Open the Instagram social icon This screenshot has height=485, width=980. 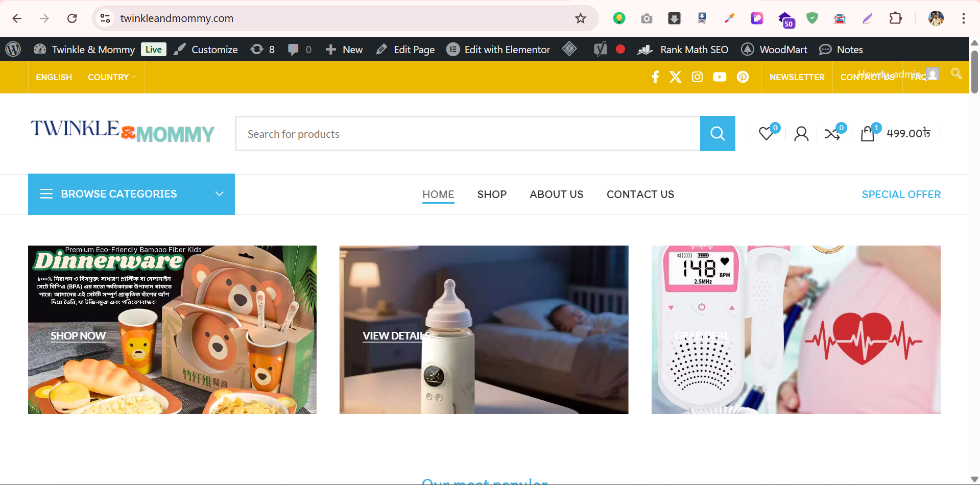pos(697,77)
